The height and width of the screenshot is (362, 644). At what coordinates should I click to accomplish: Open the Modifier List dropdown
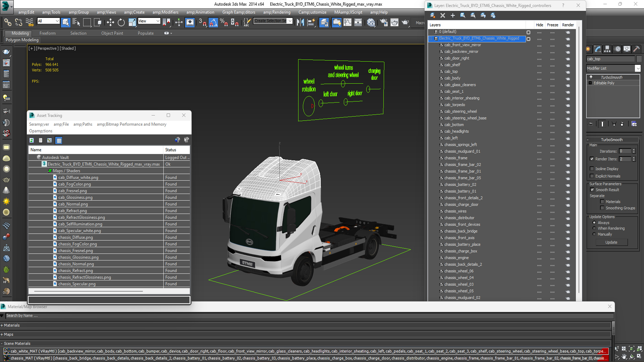pos(638,68)
